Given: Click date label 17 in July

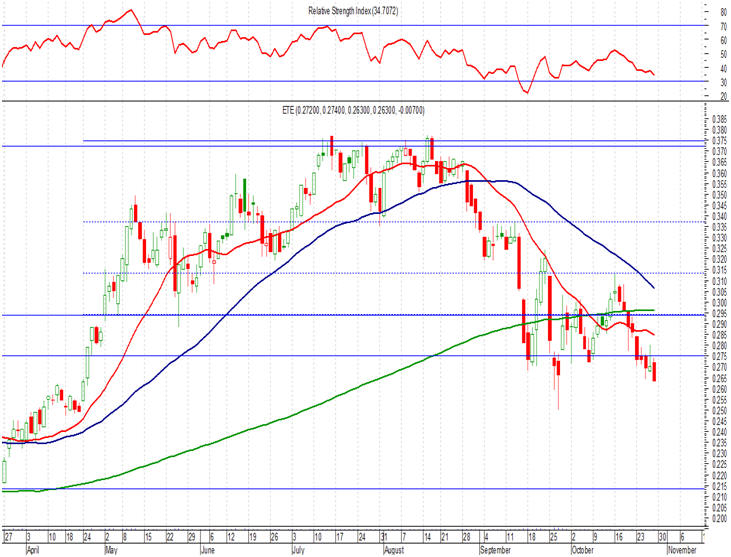Looking at the screenshot, I should [340, 537].
